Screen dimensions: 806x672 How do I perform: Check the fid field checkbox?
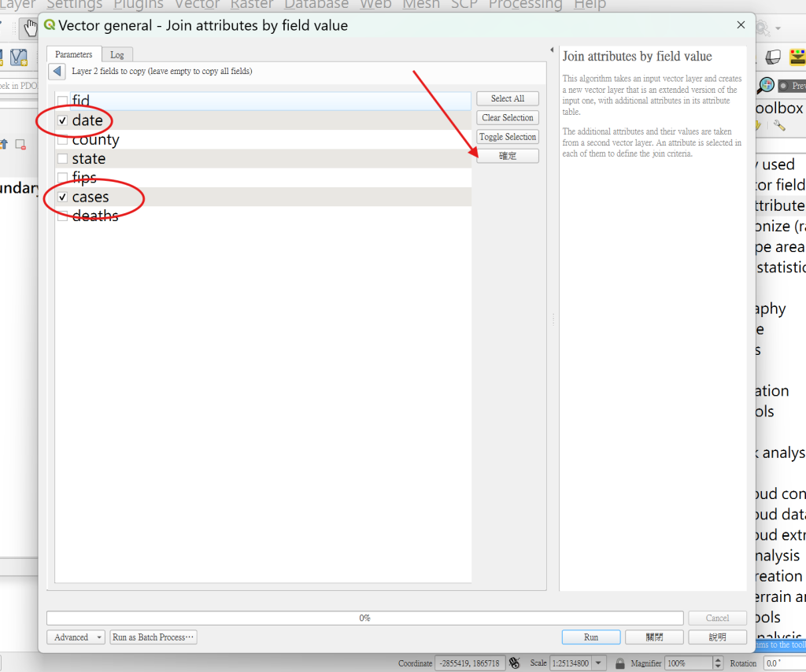point(63,101)
